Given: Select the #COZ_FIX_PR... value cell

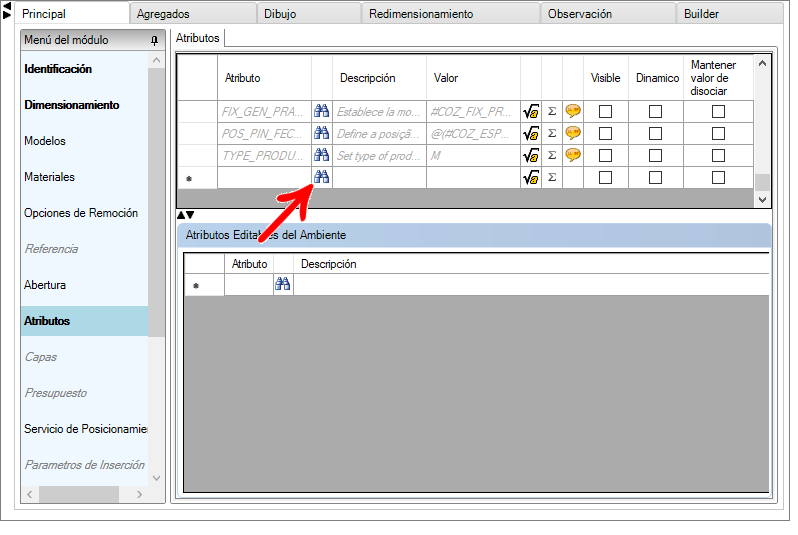Looking at the screenshot, I should (x=473, y=111).
